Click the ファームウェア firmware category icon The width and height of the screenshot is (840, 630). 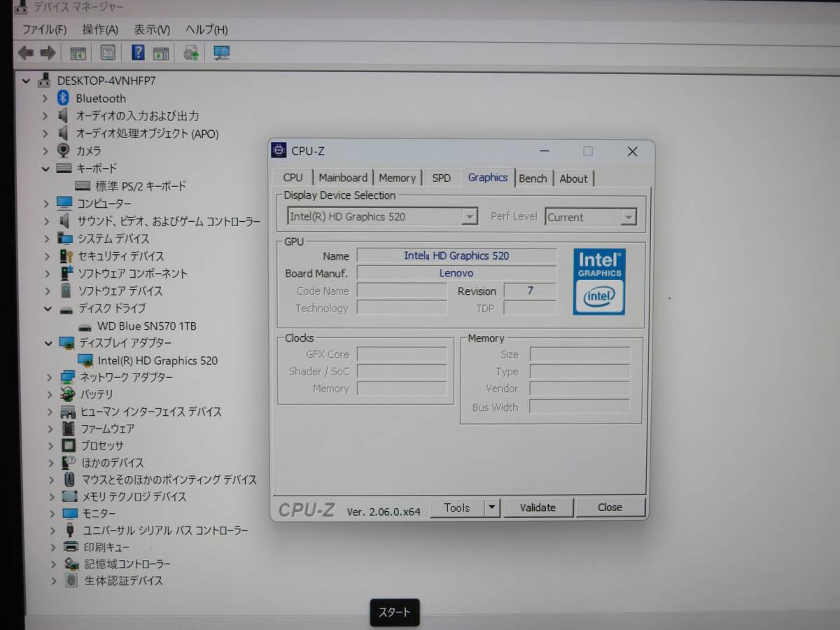tap(68, 428)
